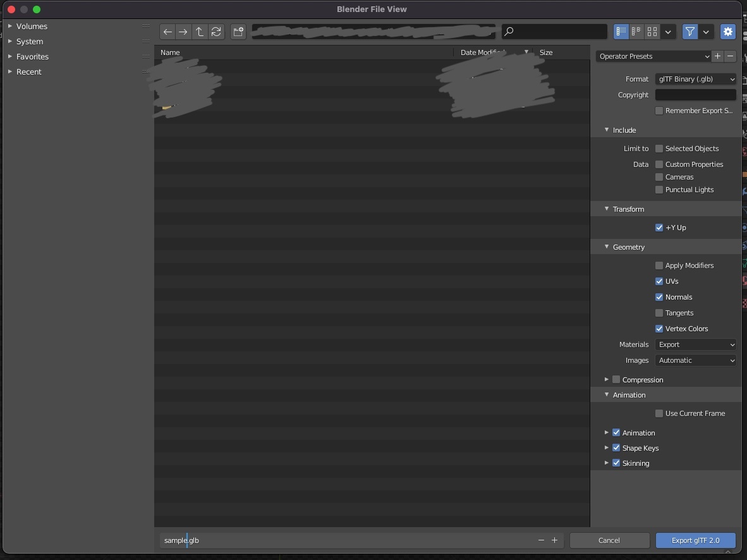
Task: Uncheck Vertex Colors checkbox
Action: tap(659, 329)
